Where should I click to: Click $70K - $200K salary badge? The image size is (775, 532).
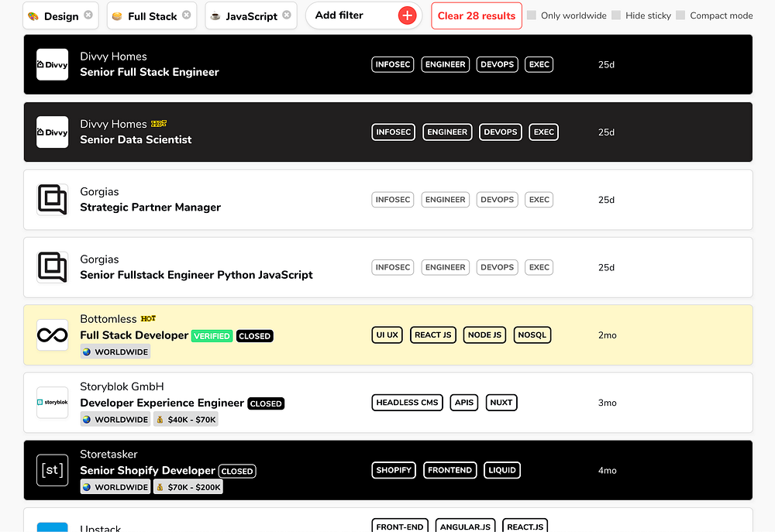coord(188,487)
